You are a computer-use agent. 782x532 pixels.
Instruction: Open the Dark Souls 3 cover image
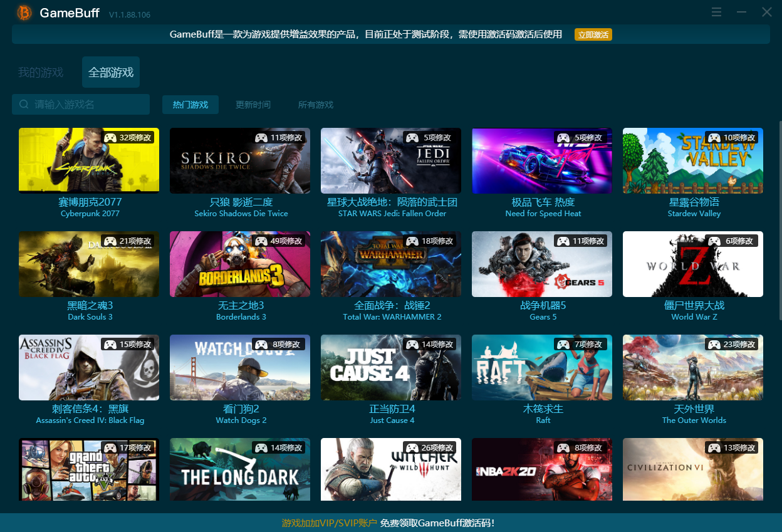89,264
